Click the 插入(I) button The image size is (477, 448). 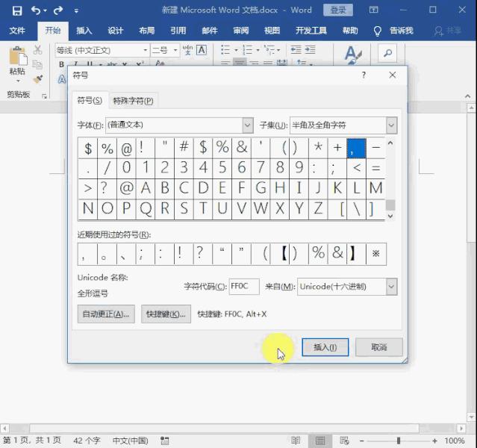click(325, 347)
